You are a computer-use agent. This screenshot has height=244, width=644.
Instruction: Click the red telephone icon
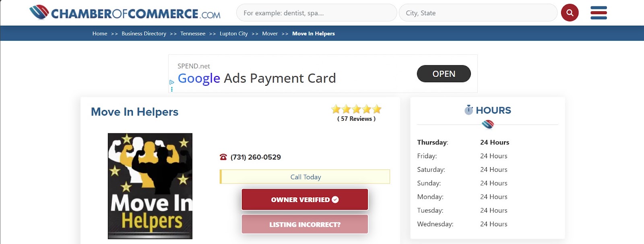(x=223, y=157)
